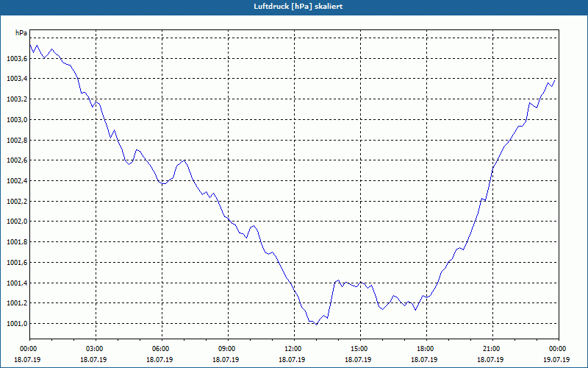This screenshot has width=588, height=368.
Task: Click the 03:00 time label
Action: [96, 349]
